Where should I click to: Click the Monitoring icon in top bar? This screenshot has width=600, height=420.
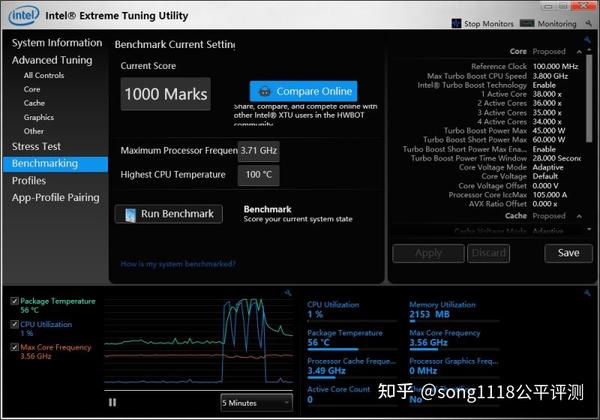pos(527,24)
